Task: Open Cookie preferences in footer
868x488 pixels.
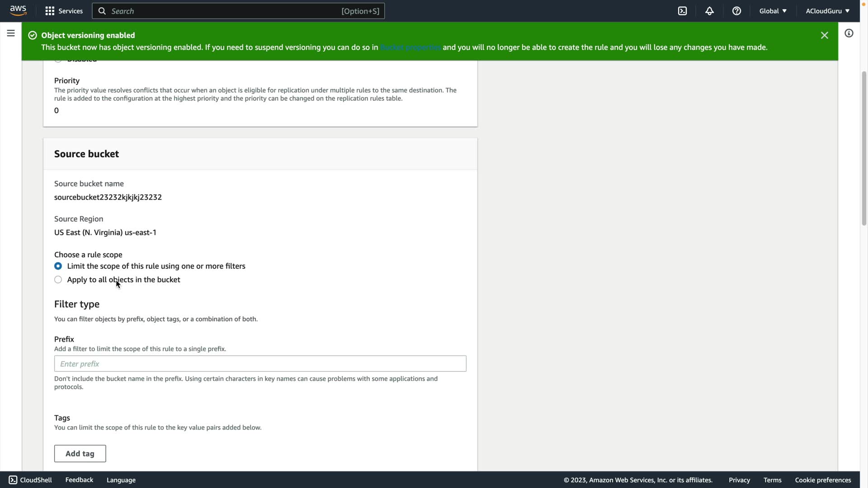Action: click(x=823, y=480)
